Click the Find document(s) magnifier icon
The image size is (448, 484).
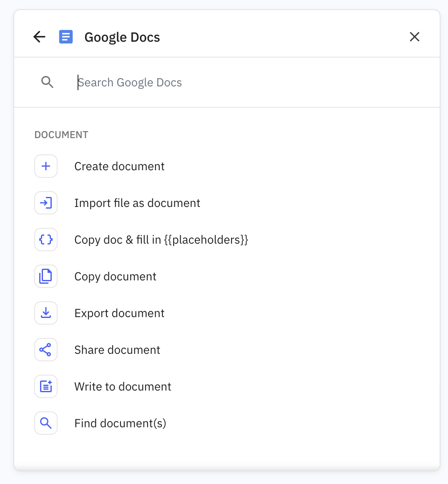[46, 423]
